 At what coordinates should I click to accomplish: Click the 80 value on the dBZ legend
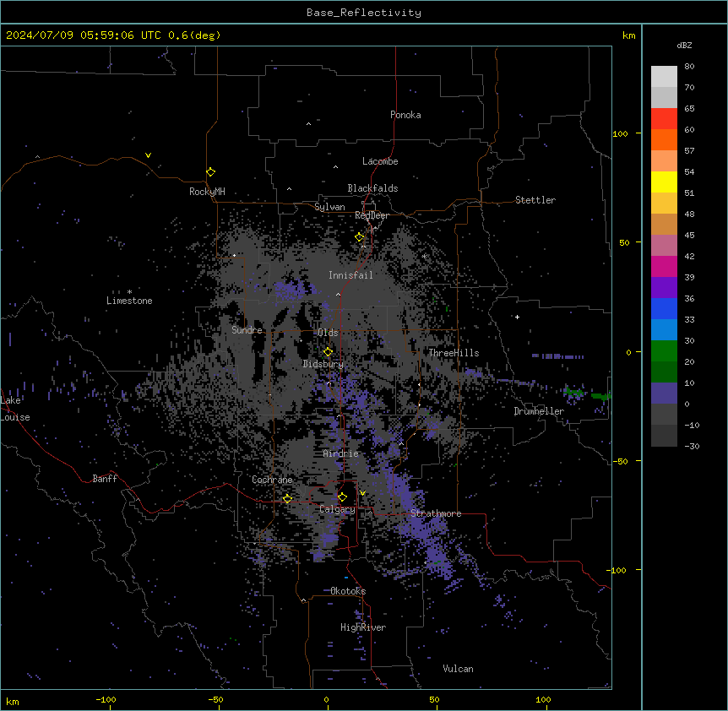689,67
